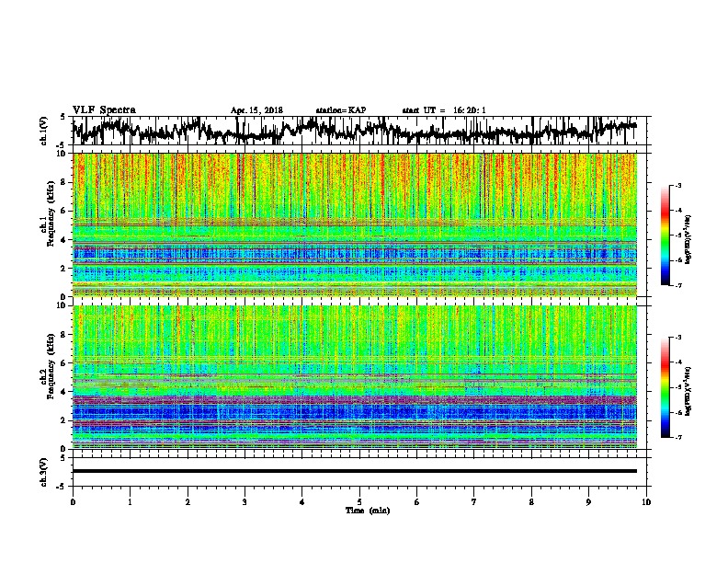Click the "-7" tick of ch.2 colorbar

click(x=677, y=437)
